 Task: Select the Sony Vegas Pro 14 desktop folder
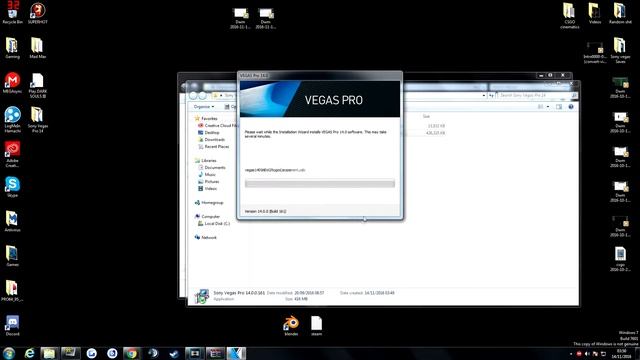pyautogui.click(x=38, y=120)
